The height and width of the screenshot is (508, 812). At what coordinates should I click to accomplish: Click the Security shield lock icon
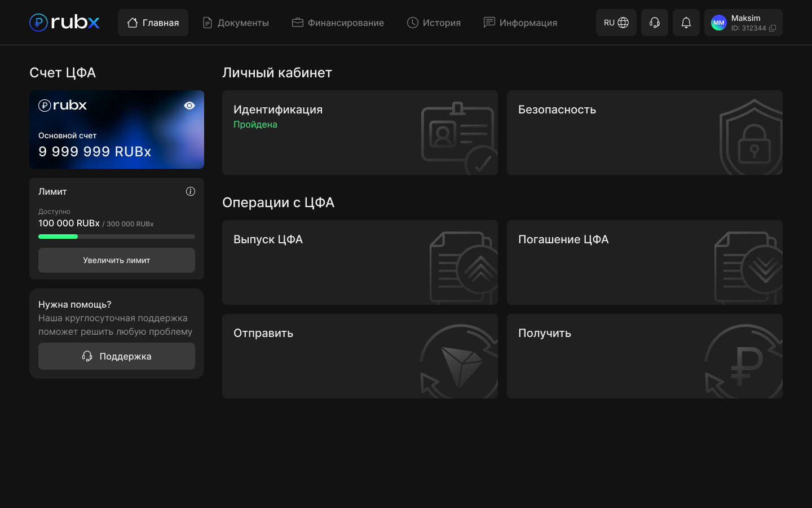(752, 138)
